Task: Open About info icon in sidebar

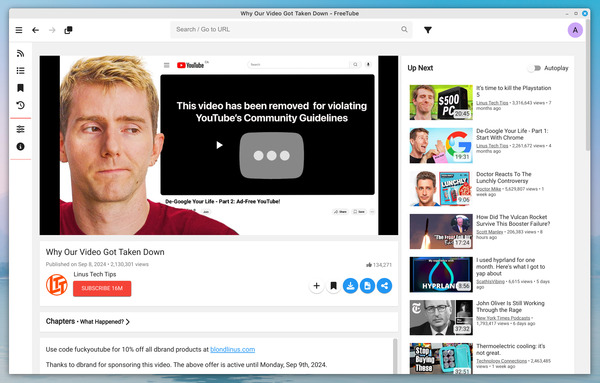Action: click(21, 147)
